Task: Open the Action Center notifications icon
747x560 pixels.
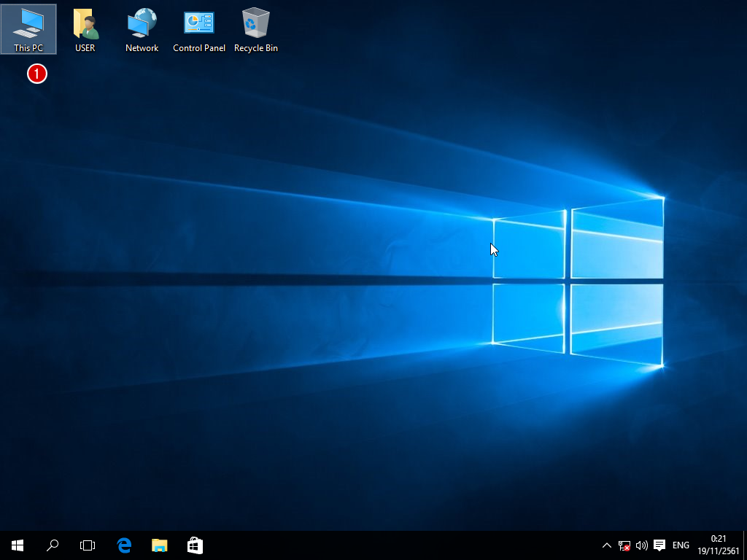Action: pos(659,545)
